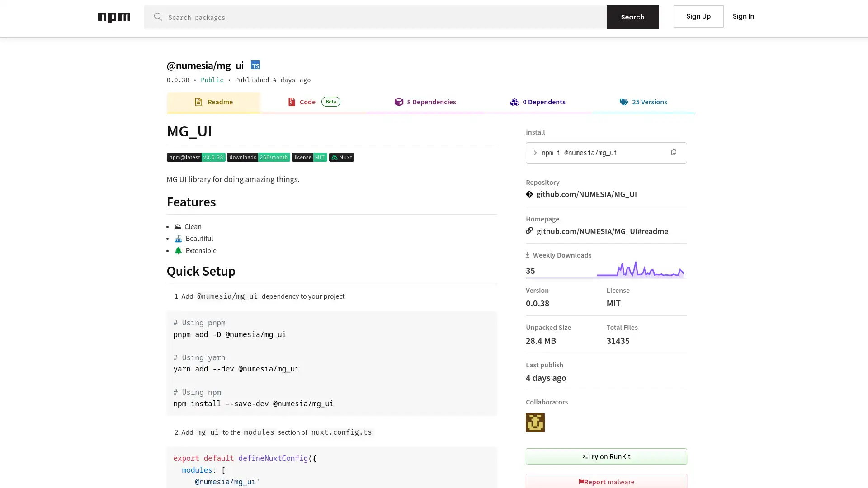Open the MG_UI#readme homepage link
868x488 pixels.
click(x=602, y=231)
